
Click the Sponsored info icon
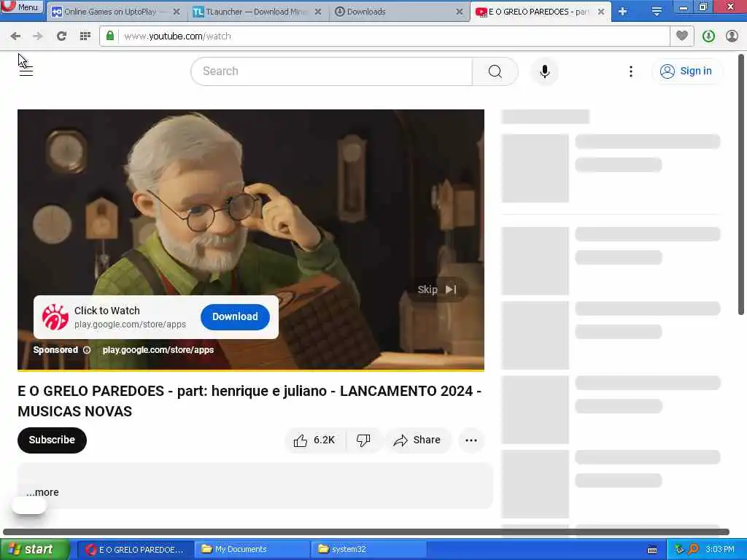[87, 350]
